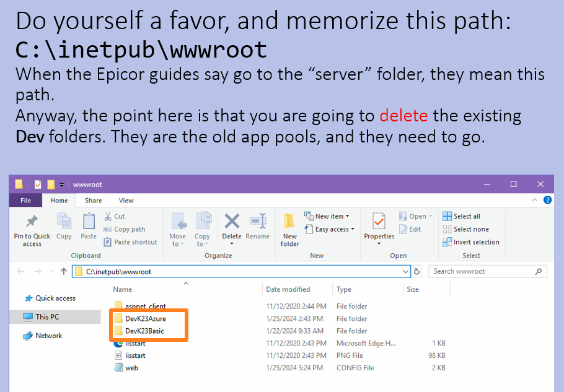Select the DevK23Azure folder
The image size is (564, 392).
145,319
